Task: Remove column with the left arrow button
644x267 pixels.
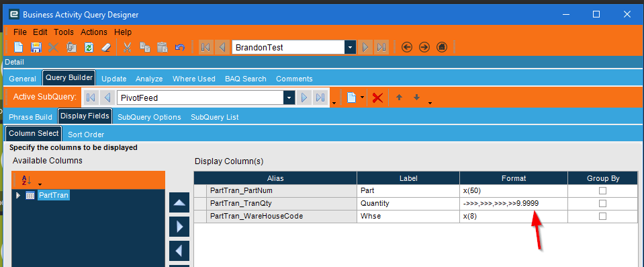Action: [179, 251]
